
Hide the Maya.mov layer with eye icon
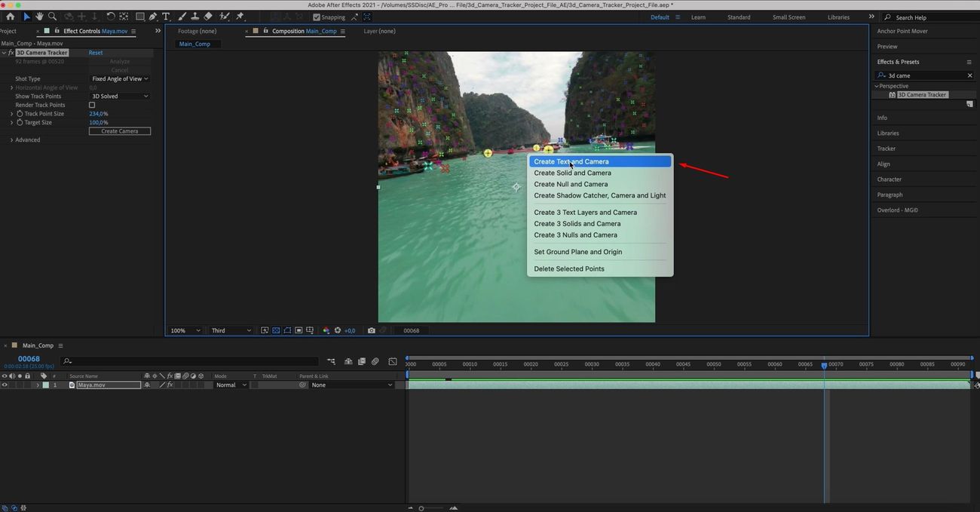click(x=5, y=385)
